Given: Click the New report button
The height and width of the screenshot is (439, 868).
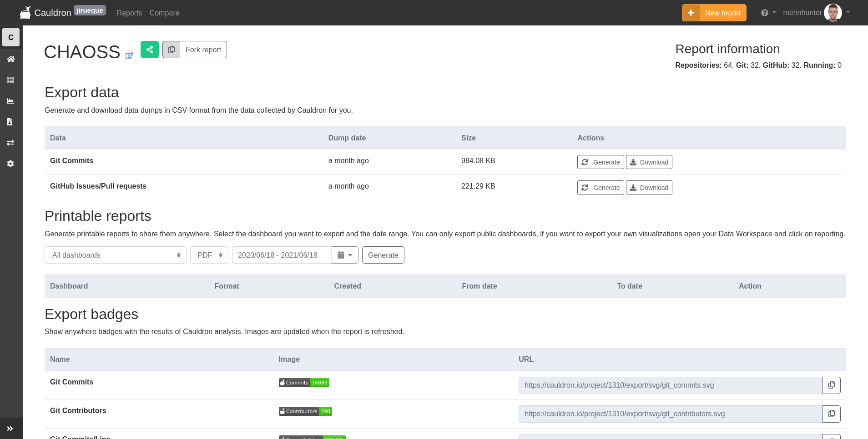Looking at the screenshot, I should [714, 13].
